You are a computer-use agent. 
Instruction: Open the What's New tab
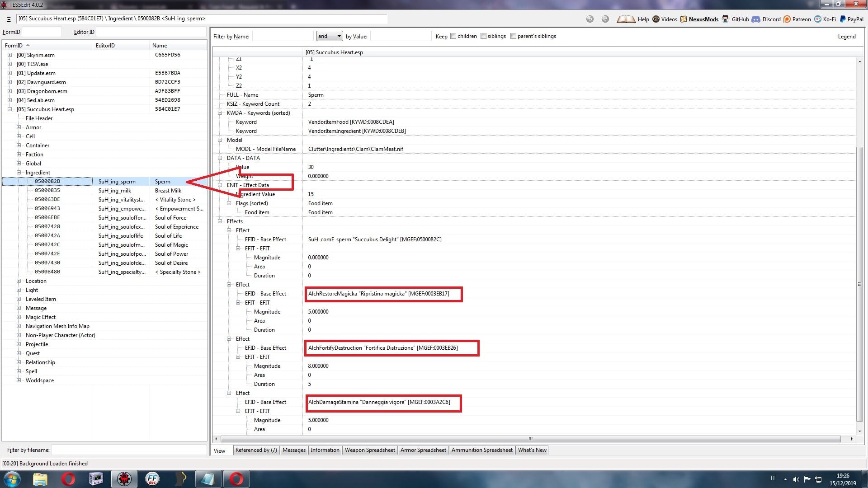coord(532,450)
